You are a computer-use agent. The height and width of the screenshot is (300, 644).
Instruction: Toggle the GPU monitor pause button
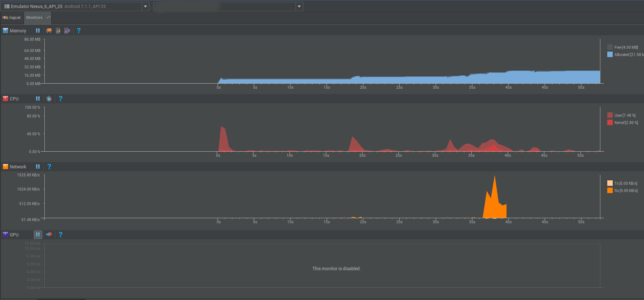coord(38,235)
